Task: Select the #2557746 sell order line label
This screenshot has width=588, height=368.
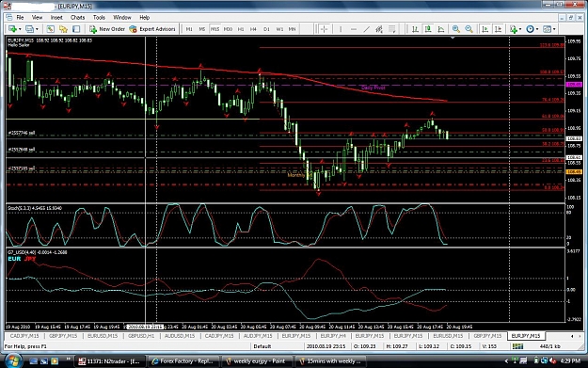Action: point(22,133)
